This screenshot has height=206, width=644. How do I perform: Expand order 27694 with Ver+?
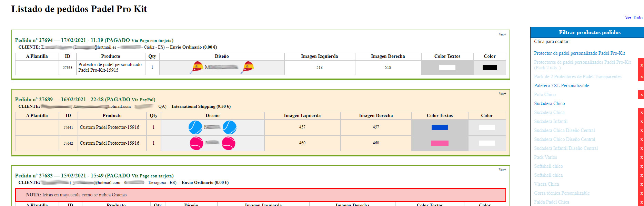click(502, 34)
